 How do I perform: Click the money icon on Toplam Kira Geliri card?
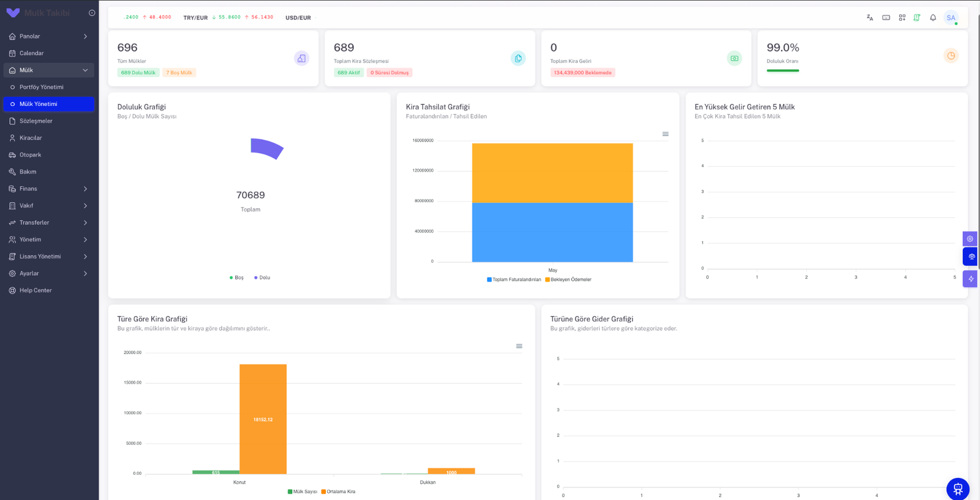[734, 58]
